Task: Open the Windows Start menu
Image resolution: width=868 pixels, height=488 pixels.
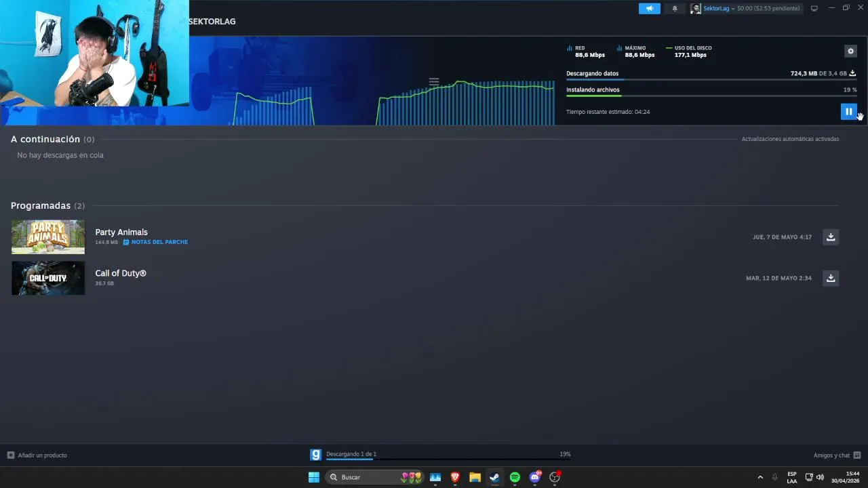Action: pyautogui.click(x=314, y=477)
